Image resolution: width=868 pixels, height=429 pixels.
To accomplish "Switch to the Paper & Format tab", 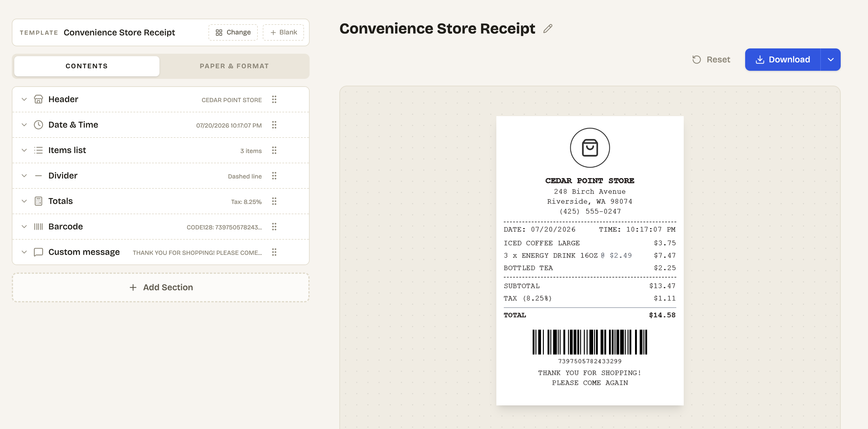I will [x=234, y=66].
